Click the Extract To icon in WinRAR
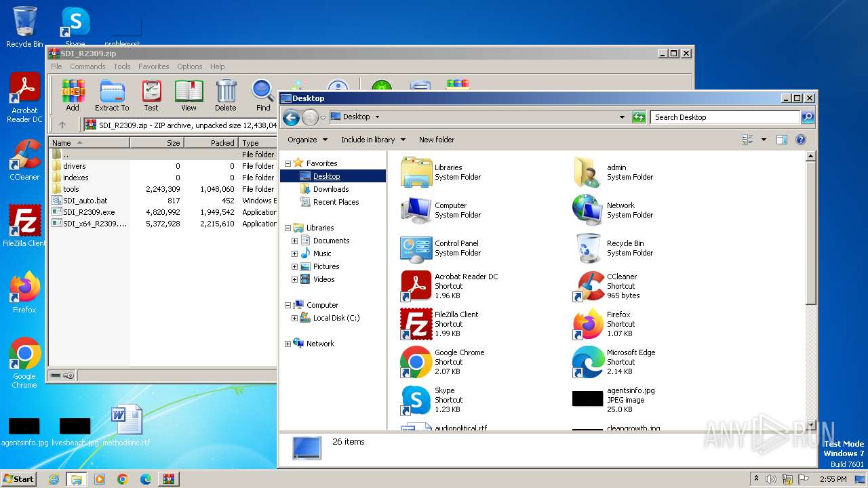 tap(112, 96)
